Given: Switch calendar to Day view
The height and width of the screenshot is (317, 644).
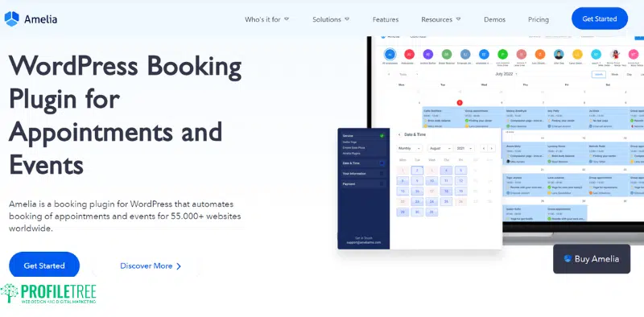Looking at the screenshot, I should click(629, 74).
